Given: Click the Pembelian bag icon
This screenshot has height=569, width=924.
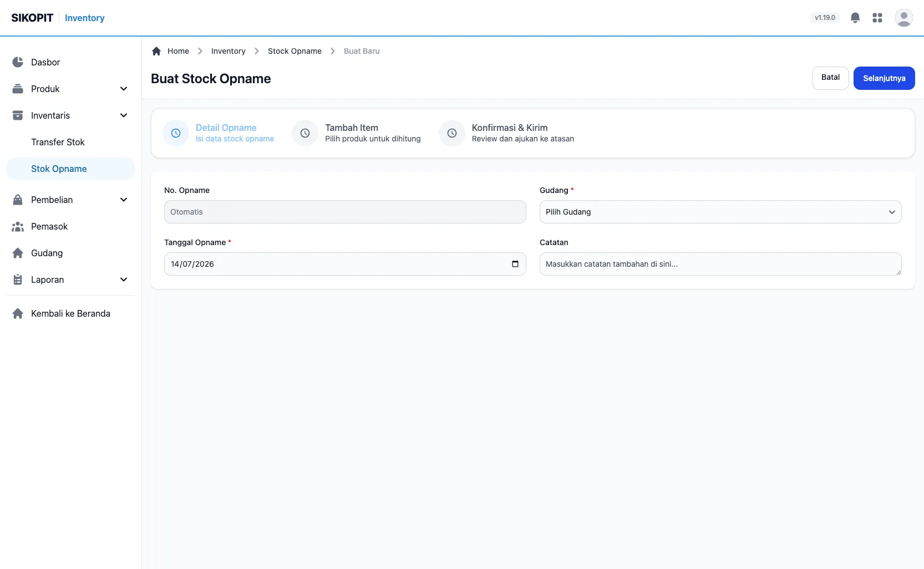Looking at the screenshot, I should 18,200.
